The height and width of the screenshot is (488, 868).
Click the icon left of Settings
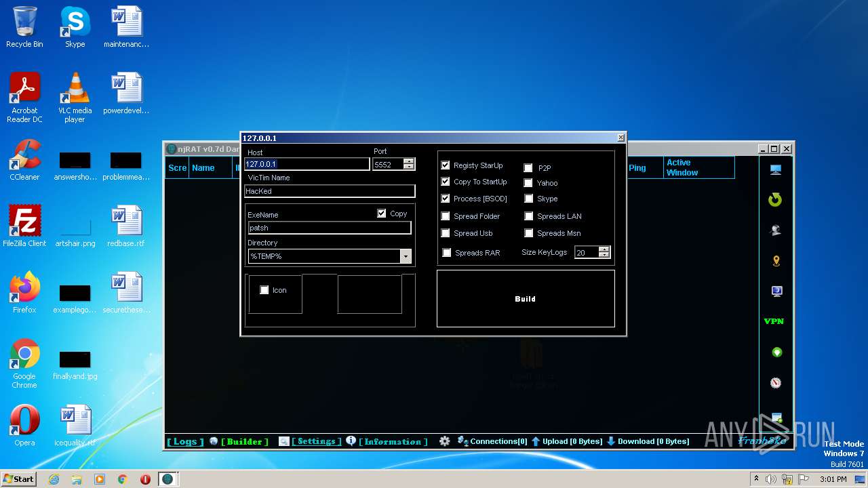284,441
